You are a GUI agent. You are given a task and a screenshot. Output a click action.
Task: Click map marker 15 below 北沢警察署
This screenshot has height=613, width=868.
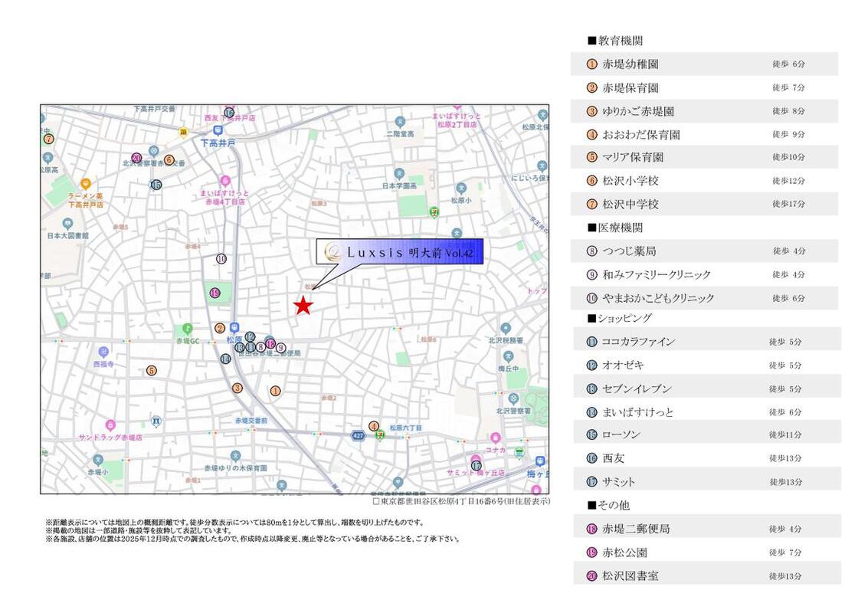156,185
